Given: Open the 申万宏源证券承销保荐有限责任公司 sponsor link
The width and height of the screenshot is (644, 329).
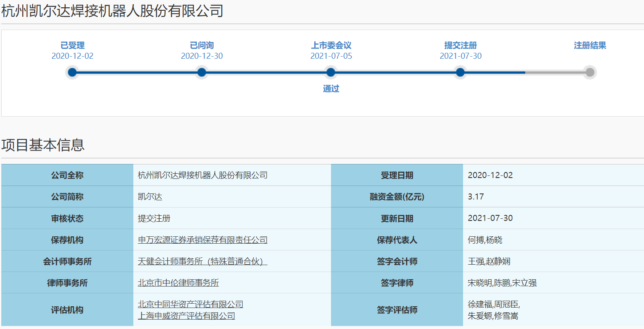Looking at the screenshot, I should click(x=202, y=240).
